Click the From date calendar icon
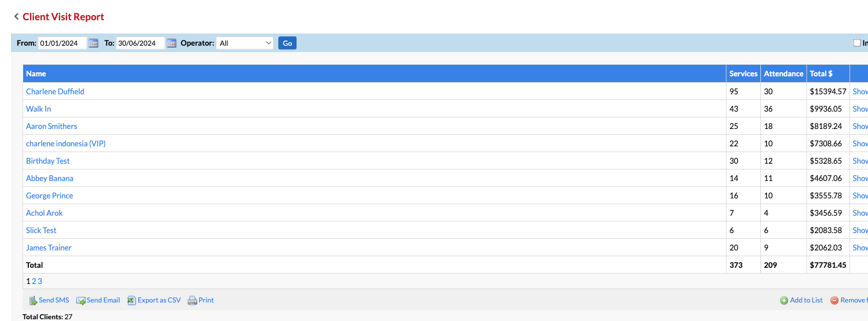 (x=93, y=43)
